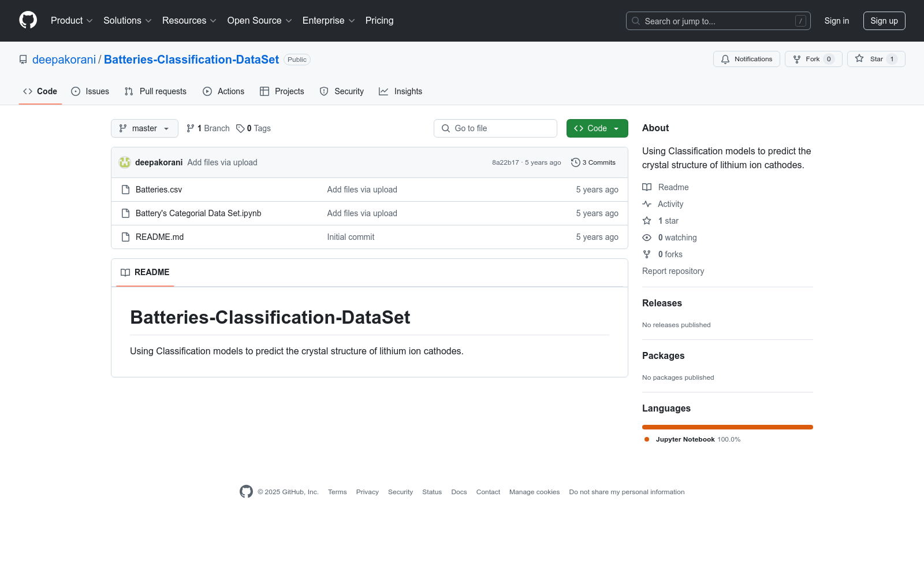
Task: Click the fork icon beside 0 forks
Action: tap(647, 254)
